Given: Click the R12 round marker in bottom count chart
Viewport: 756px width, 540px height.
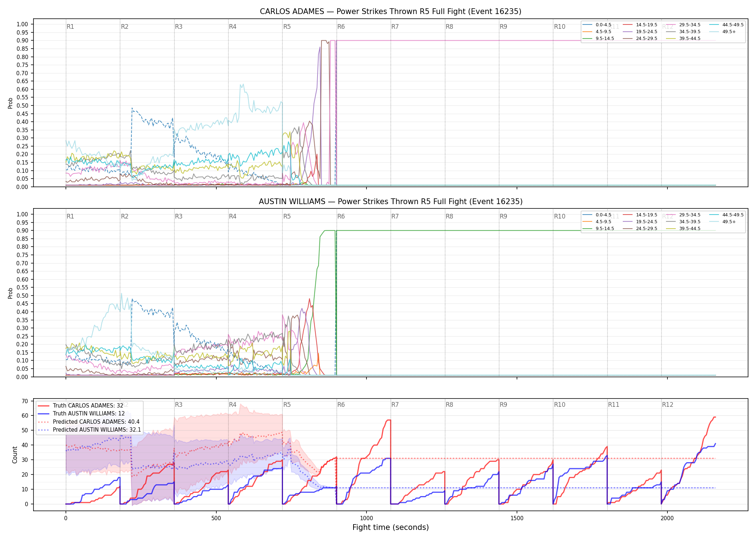Looking at the screenshot, I should tap(667, 405).
